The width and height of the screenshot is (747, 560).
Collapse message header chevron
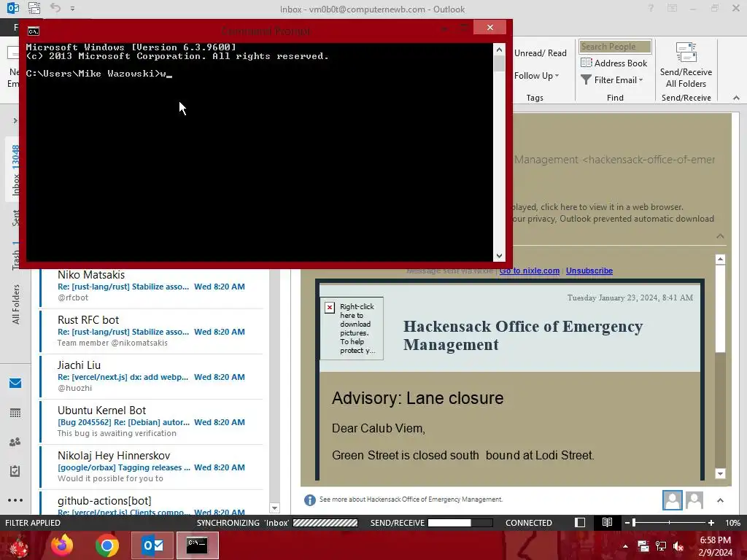pos(720,236)
